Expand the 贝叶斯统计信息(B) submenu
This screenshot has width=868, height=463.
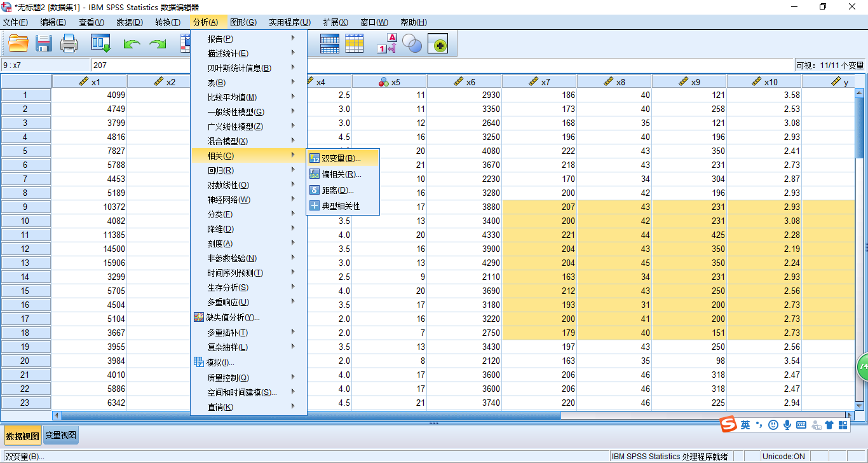click(x=248, y=67)
